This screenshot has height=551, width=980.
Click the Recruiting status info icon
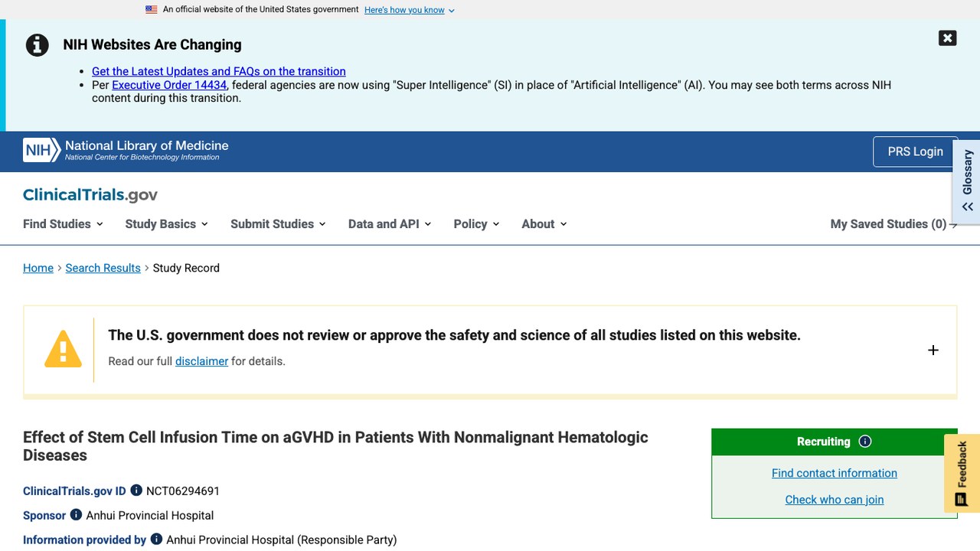point(865,442)
